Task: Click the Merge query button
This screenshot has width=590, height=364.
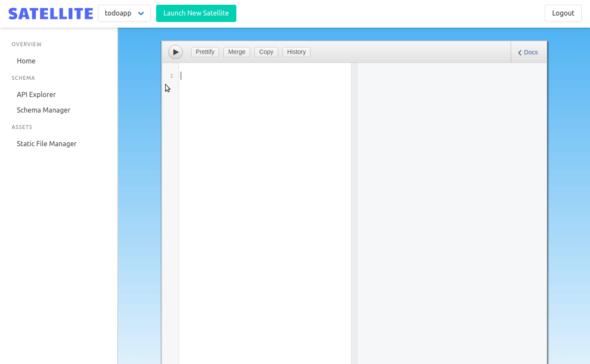Action: 237,52
